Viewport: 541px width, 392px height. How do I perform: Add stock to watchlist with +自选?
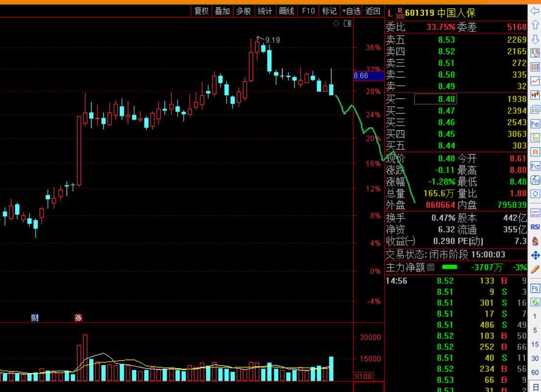tap(351, 11)
